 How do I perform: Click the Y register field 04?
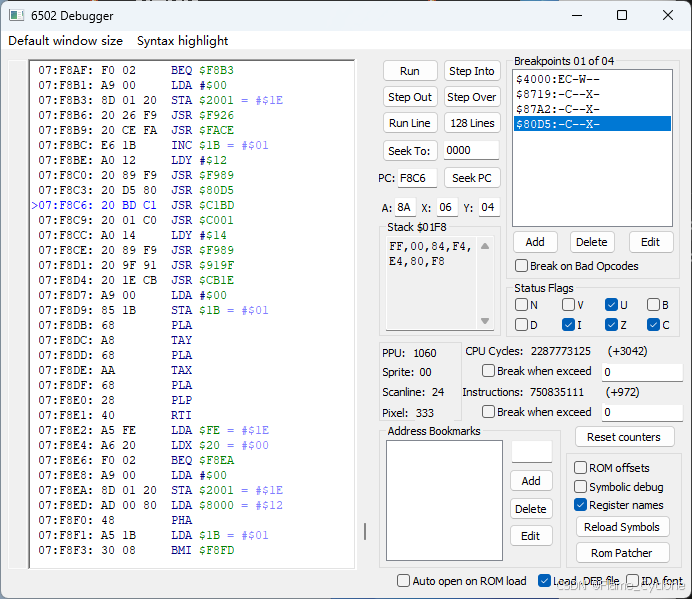click(x=489, y=207)
